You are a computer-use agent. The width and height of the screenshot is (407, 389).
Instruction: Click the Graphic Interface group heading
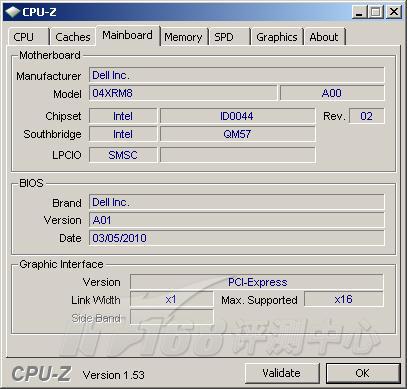[61, 264]
